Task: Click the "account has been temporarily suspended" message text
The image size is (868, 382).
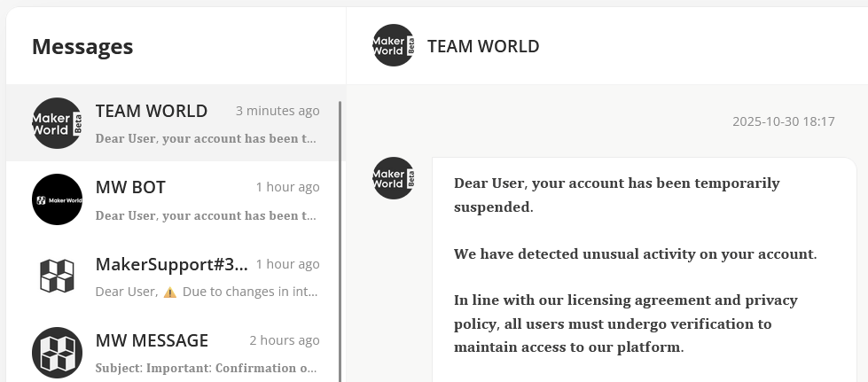Action: [616, 195]
